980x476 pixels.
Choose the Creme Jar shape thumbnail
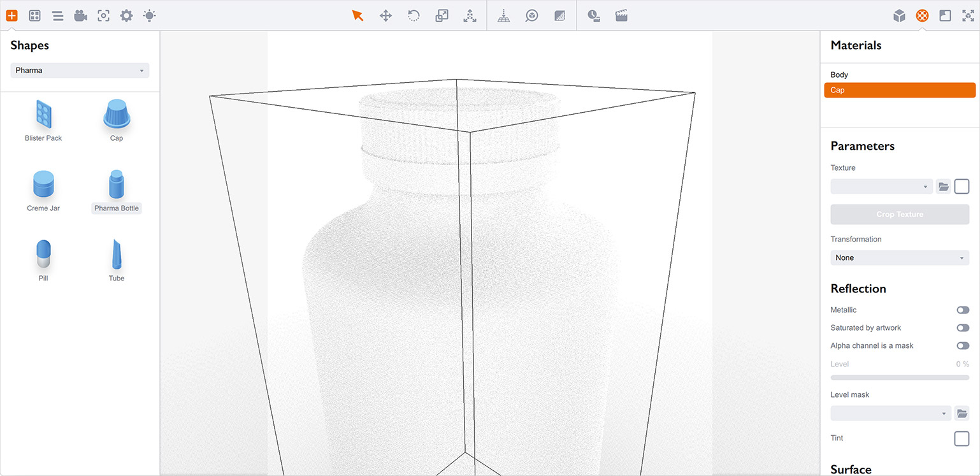(x=43, y=186)
